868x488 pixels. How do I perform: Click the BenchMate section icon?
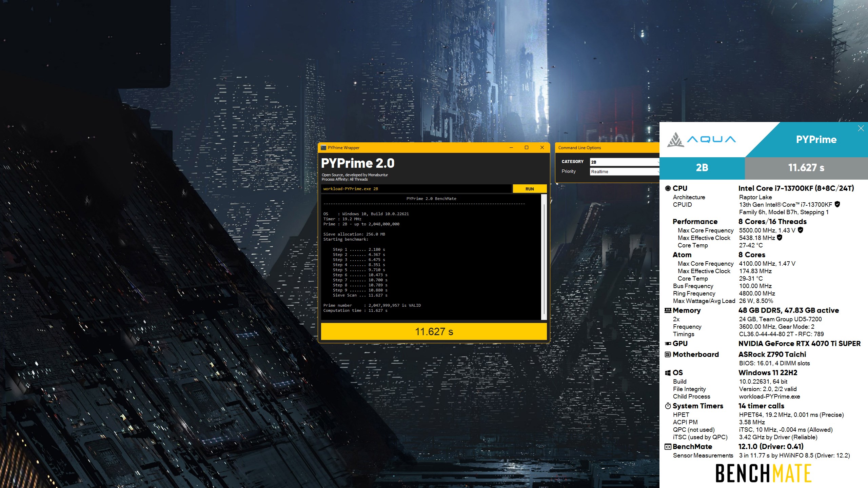pyautogui.click(x=668, y=447)
